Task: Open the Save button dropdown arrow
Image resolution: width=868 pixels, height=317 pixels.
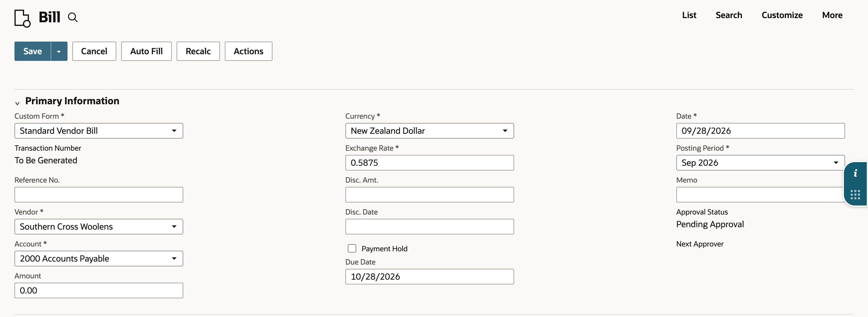Action: [x=59, y=51]
